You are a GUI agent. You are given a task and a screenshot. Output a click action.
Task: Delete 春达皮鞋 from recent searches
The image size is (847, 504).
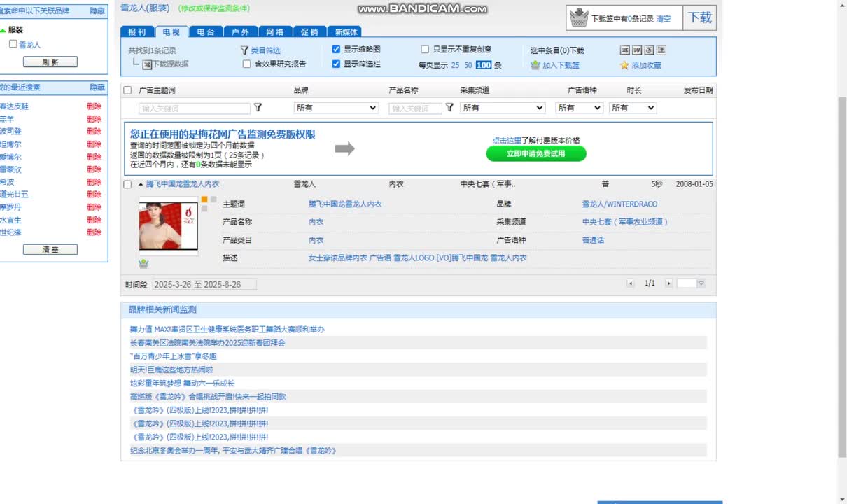pos(94,106)
